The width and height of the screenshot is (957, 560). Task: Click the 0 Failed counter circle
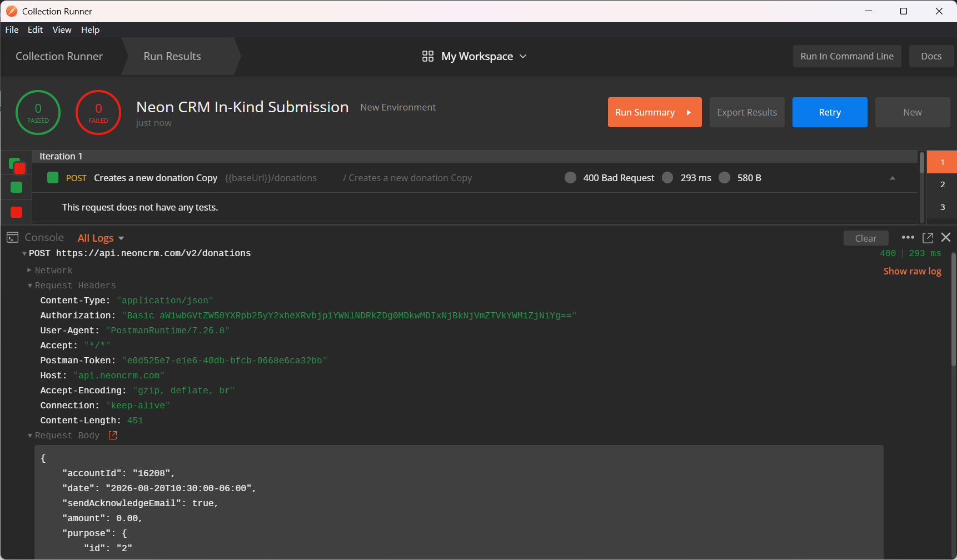[98, 112]
